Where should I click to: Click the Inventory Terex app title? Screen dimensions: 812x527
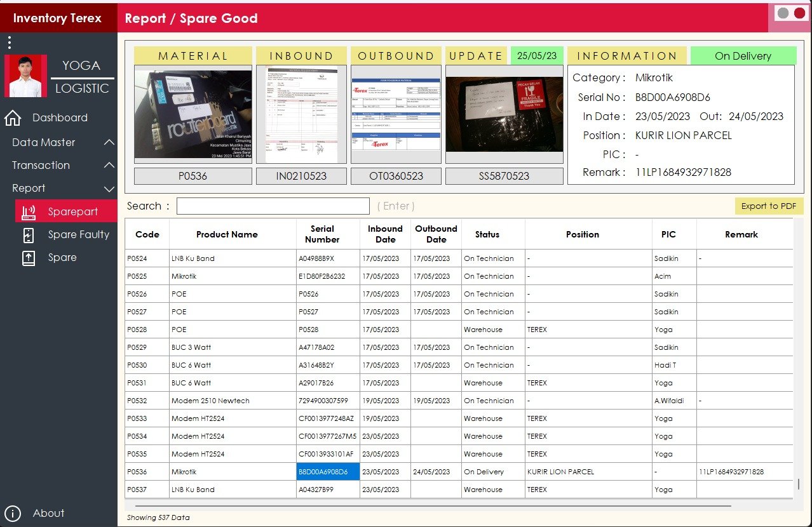57,18
